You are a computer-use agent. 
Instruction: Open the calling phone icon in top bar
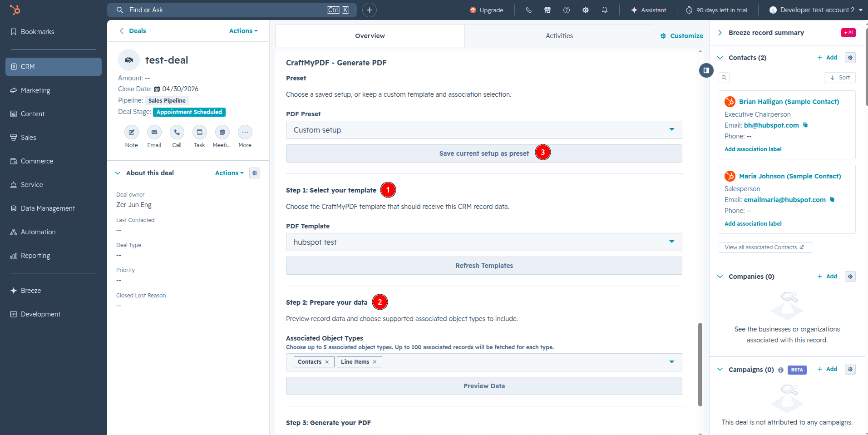[529, 10]
